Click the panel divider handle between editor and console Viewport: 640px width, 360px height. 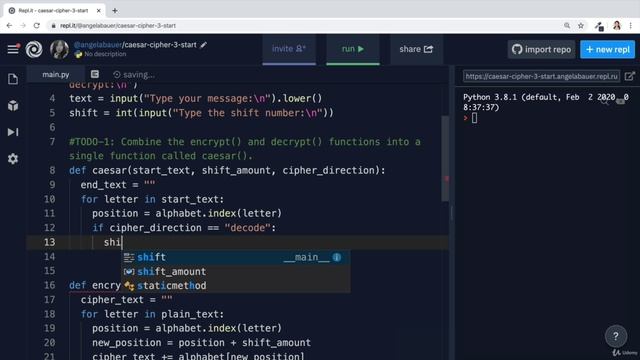(x=451, y=213)
